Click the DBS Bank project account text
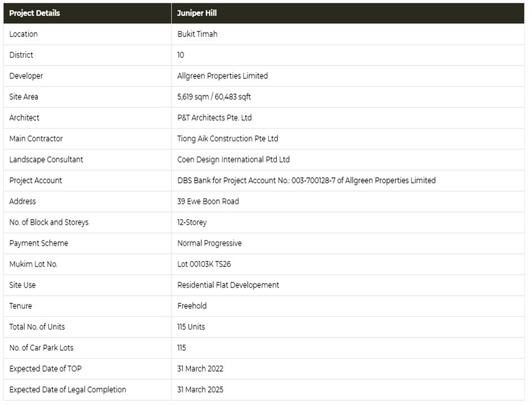The image size is (532, 405). pos(306,180)
